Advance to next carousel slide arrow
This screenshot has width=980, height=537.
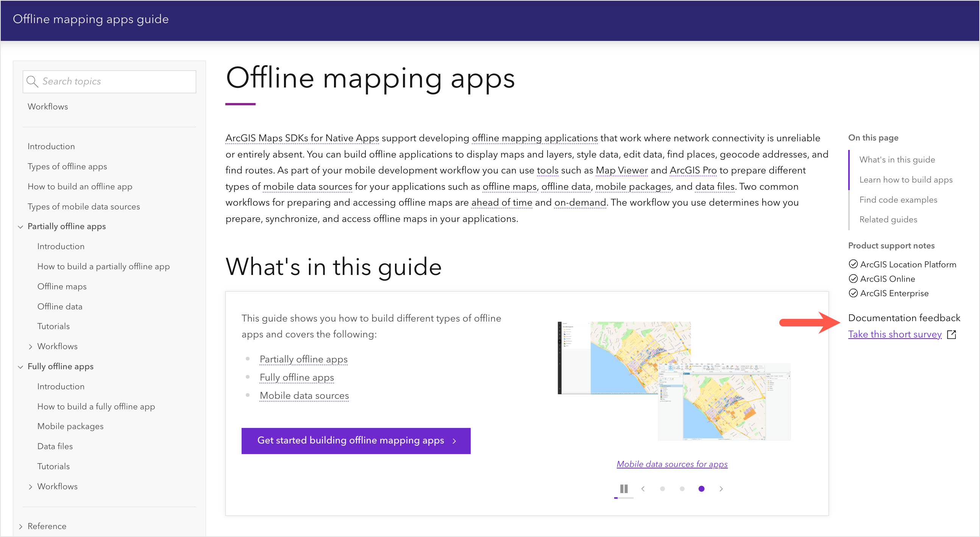[721, 489]
